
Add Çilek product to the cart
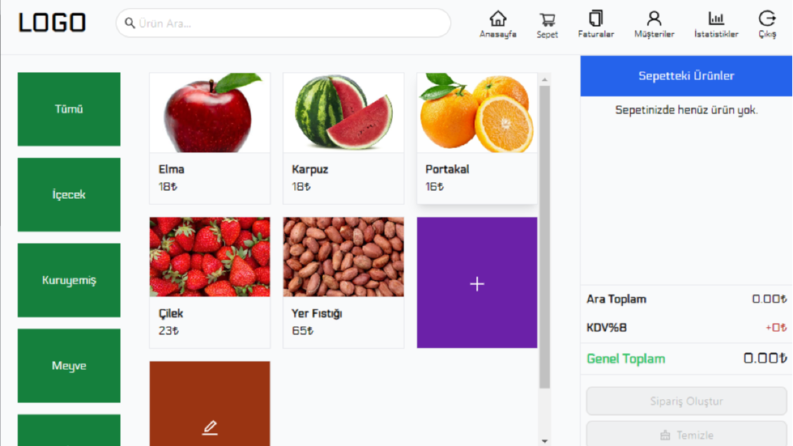pos(209,283)
